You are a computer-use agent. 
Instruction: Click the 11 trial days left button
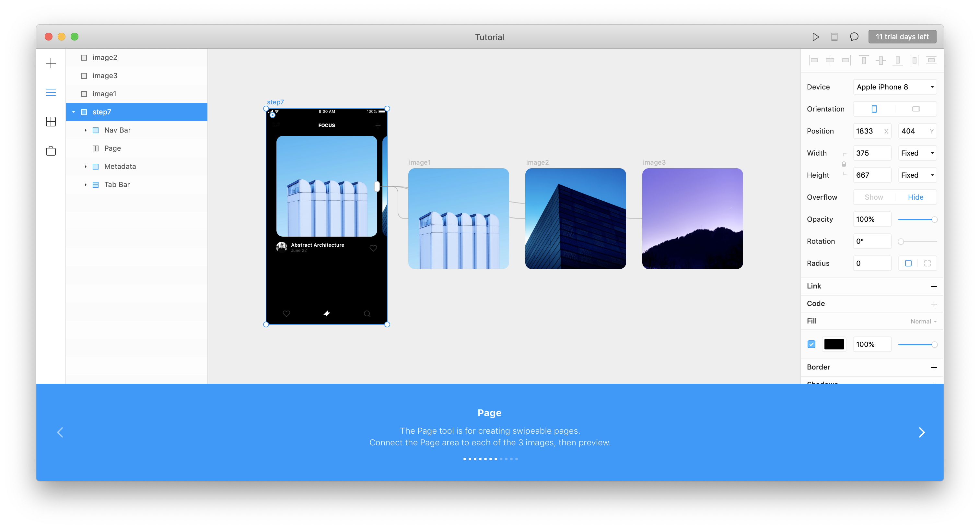coord(902,37)
